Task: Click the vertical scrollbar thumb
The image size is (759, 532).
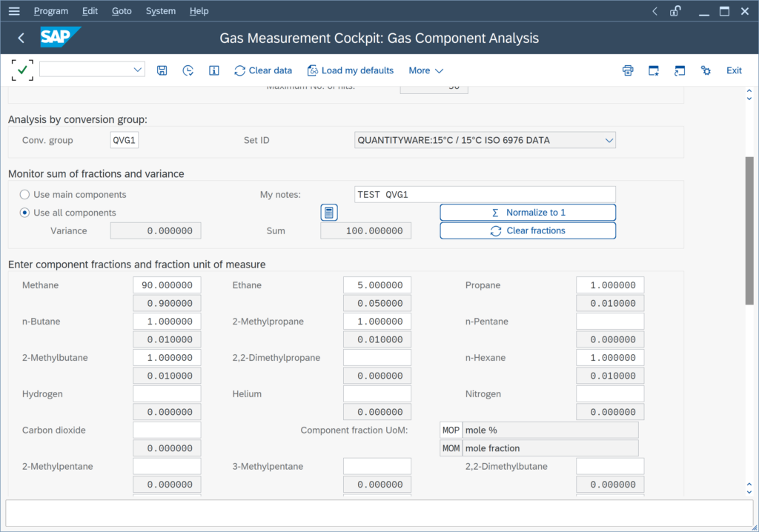Action: 749,231
